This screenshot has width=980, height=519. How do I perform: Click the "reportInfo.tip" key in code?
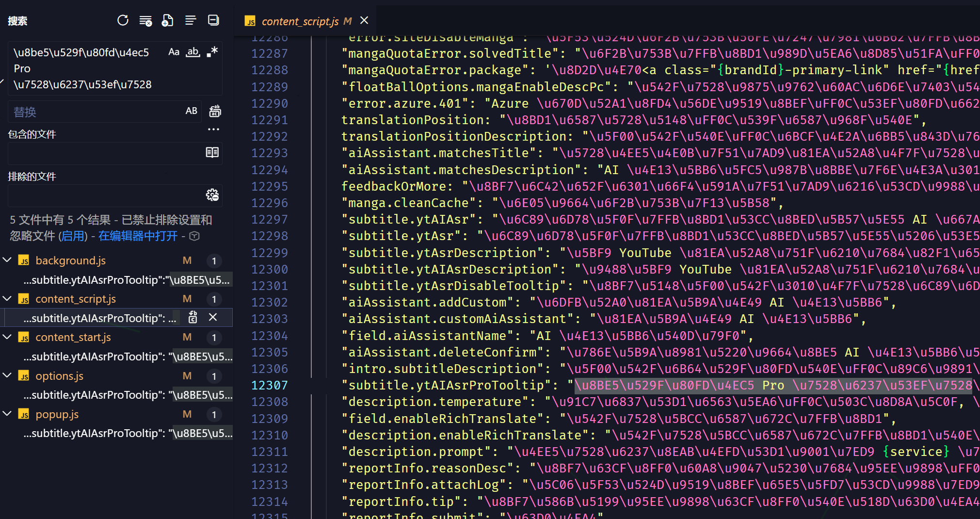click(x=402, y=502)
